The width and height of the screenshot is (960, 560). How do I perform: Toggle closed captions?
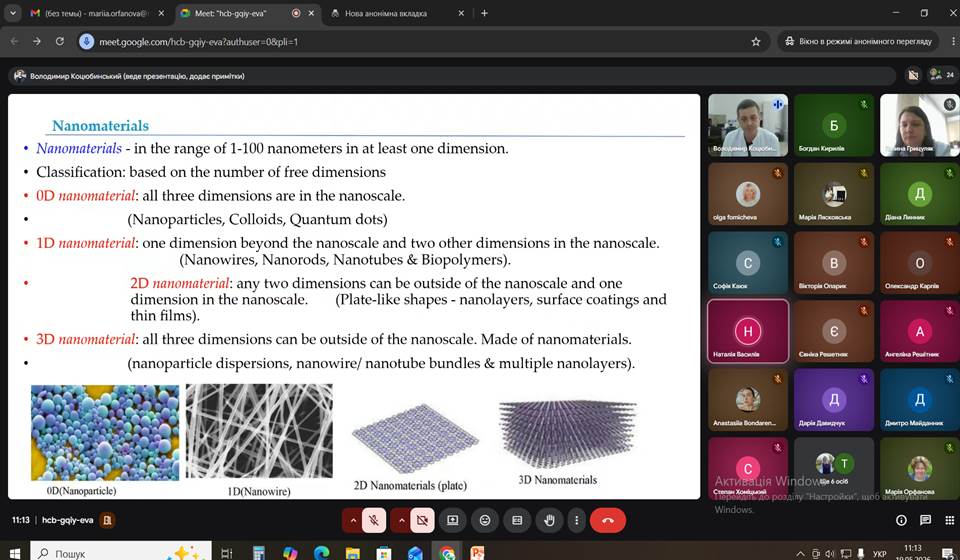[x=517, y=520]
